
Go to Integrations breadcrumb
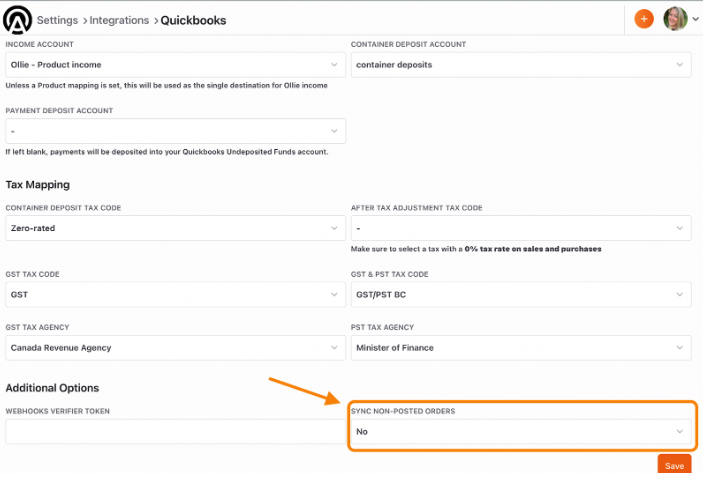[x=119, y=20]
